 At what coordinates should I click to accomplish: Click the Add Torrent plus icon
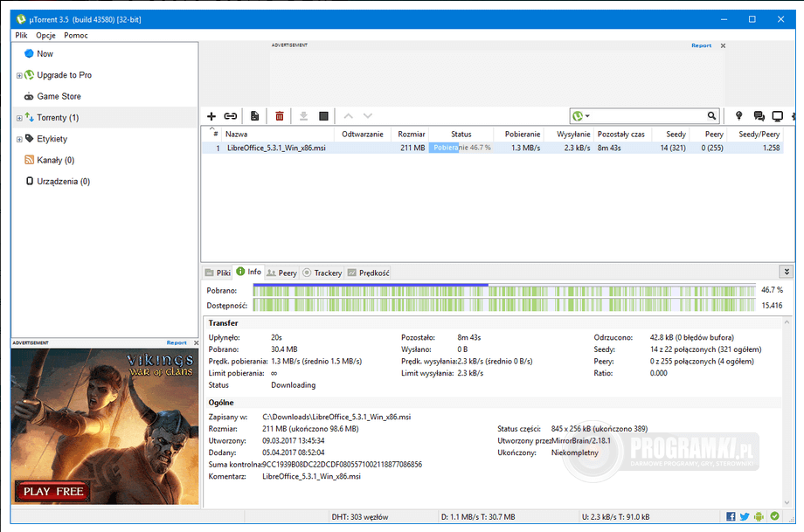[211, 116]
